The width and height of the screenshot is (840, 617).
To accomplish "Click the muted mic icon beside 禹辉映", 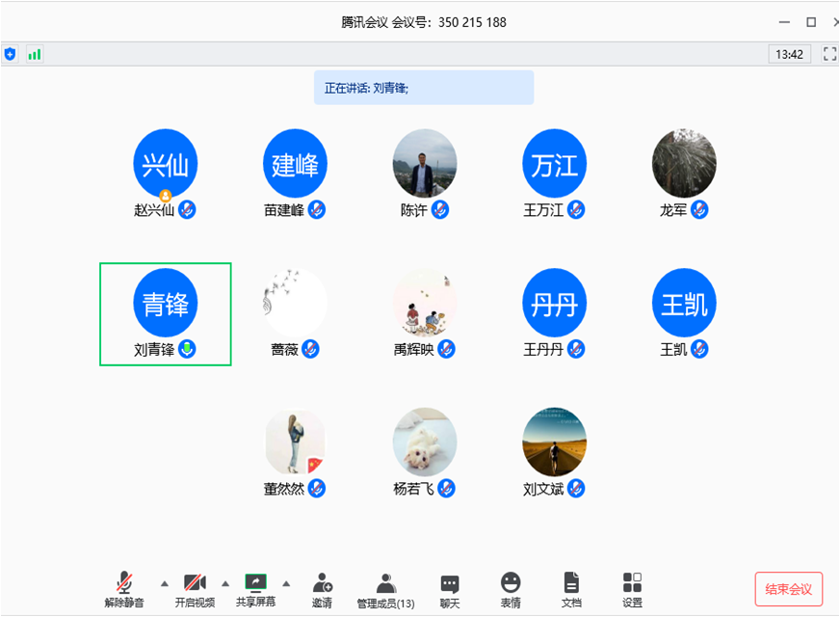I will tap(446, 349).
